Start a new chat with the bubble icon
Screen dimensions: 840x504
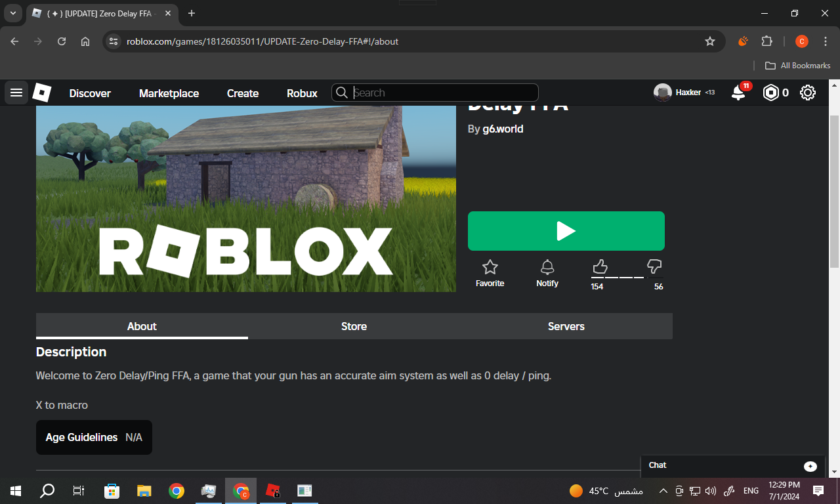[810, 466]
